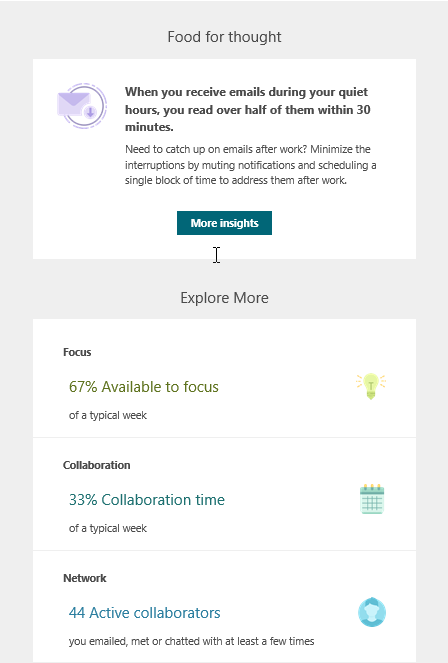Click the Food for thought heading
The image size is (448, 663).
click(224, 37)
